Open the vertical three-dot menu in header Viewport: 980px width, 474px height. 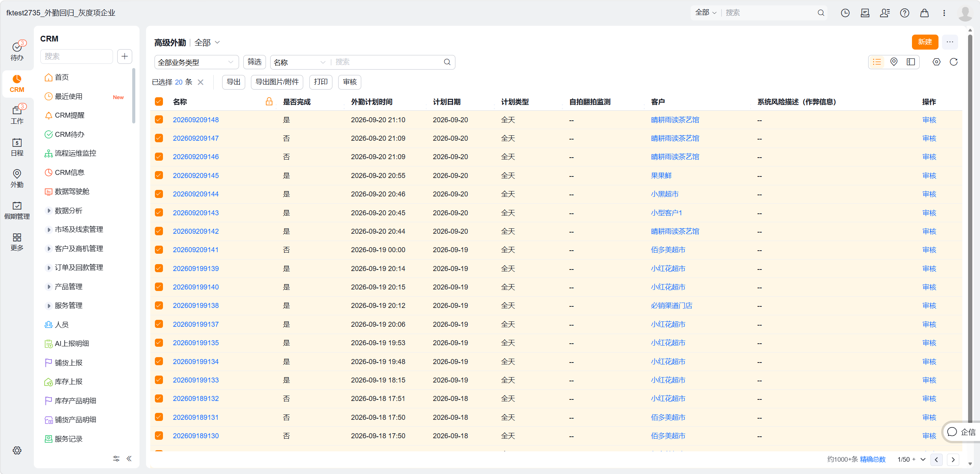click(944, 13)
